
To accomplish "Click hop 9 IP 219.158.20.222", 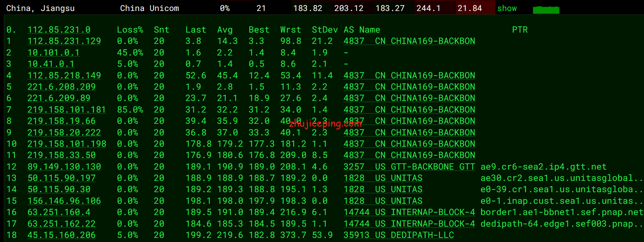I will 64,133.
